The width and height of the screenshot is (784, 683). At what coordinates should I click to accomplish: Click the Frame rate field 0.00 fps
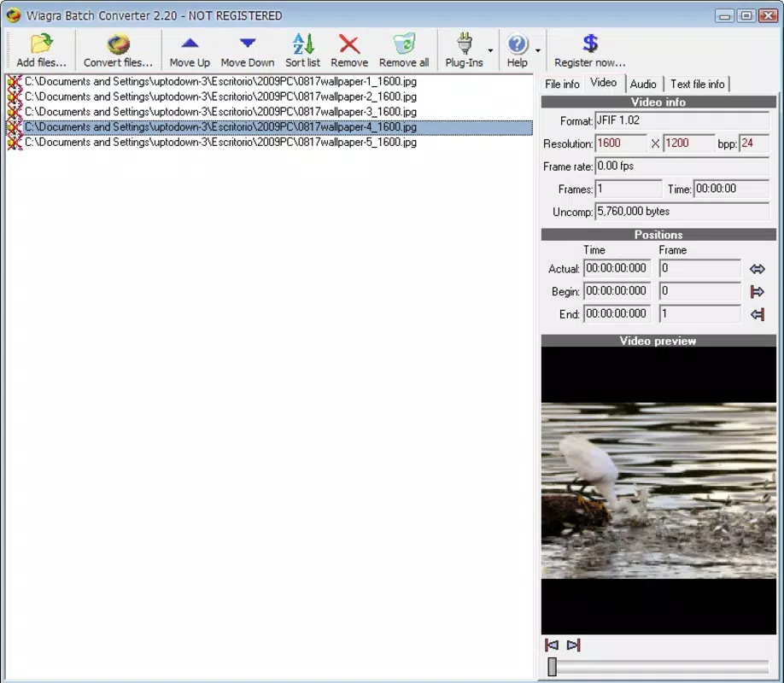[x=682, y=166]
